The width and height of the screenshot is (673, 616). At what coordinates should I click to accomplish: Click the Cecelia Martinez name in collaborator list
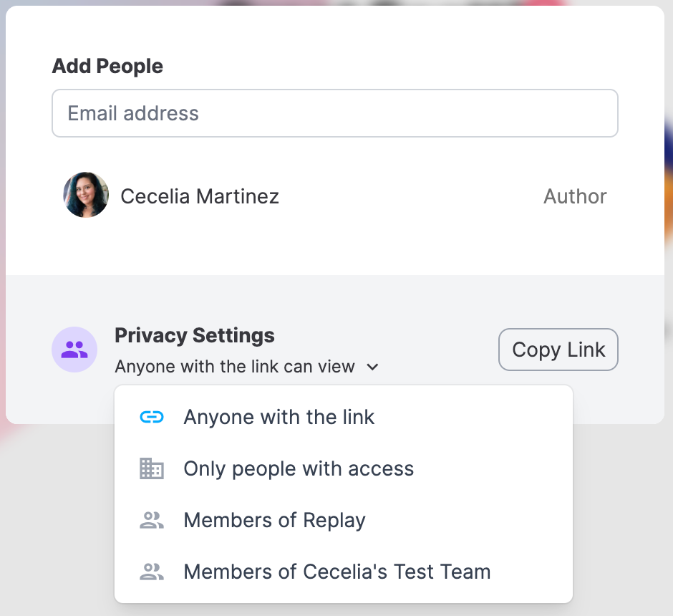tap(200, 196)
